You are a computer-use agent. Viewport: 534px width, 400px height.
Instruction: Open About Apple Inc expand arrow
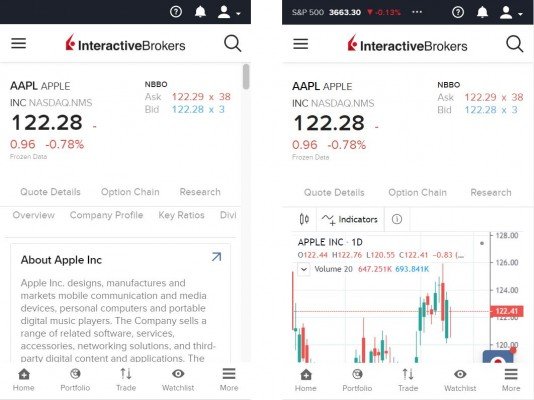(216, 257)
